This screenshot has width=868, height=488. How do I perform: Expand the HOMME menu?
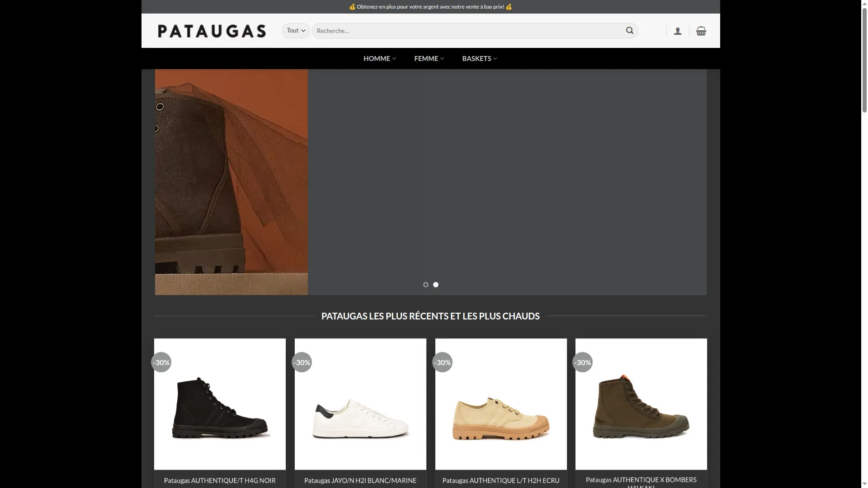point(380,58)
